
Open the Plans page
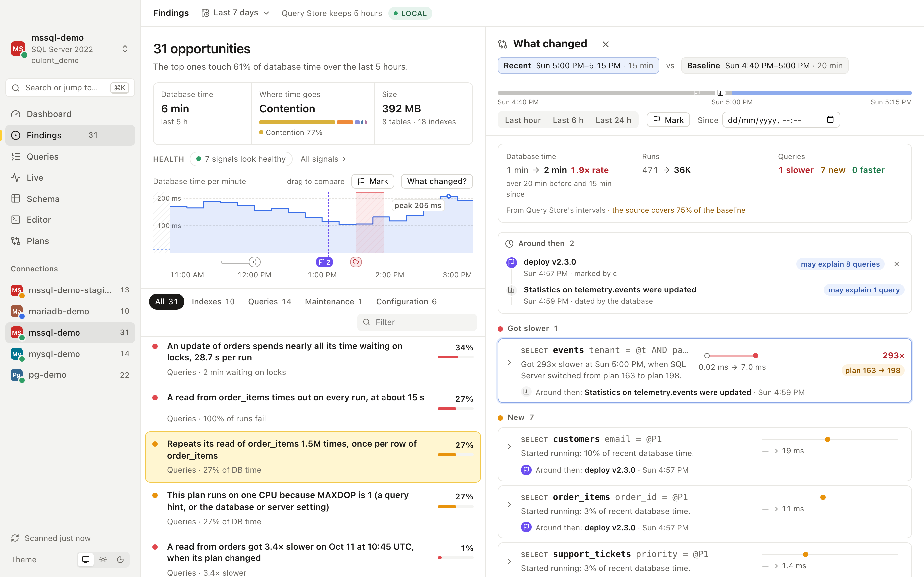[70, 241]
